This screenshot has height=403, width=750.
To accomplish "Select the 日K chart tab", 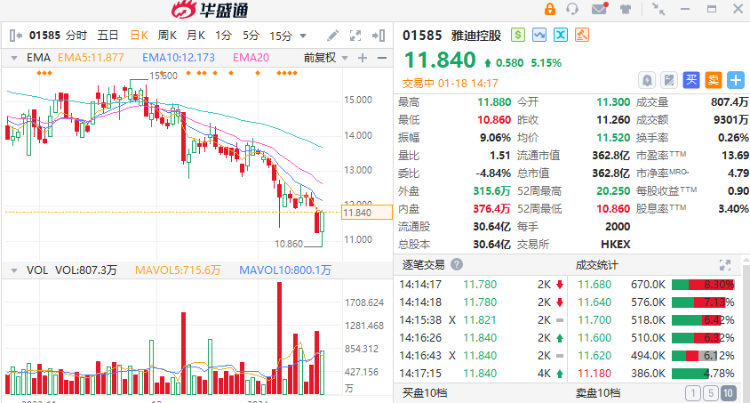I will [139, 35].
